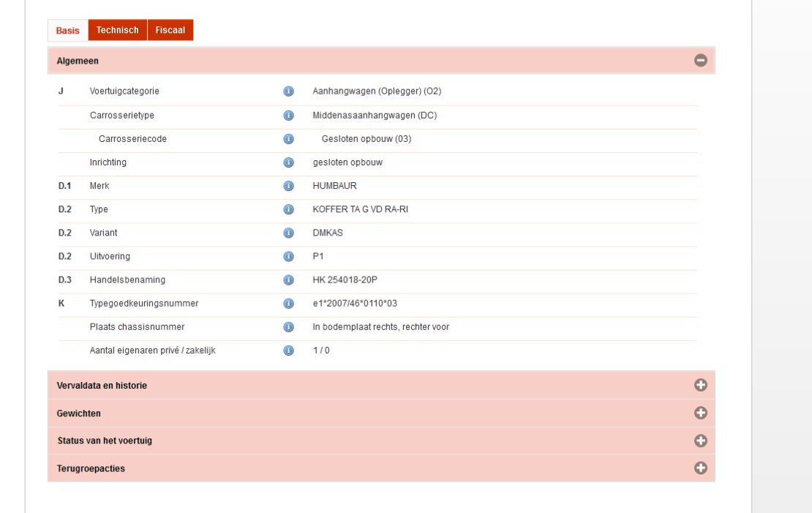Switch to the Technisch tab

coord(117,30)
